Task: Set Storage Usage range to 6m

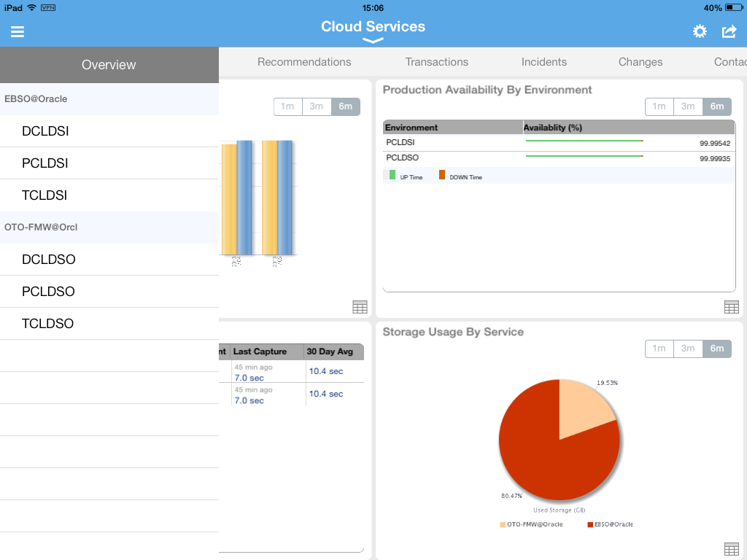Action: [716, 349]
